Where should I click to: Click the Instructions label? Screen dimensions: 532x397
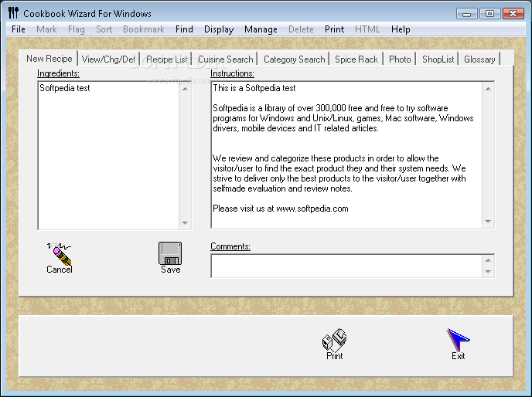232,73
